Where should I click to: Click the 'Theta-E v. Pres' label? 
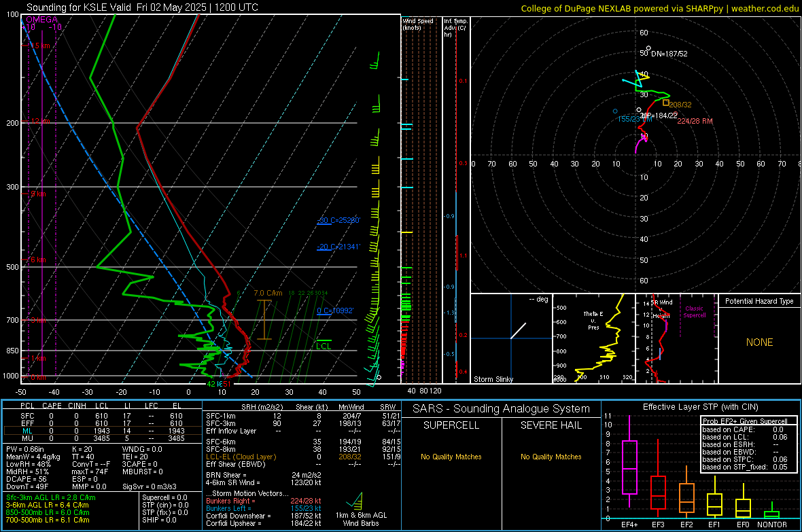[x=593, y=321]
